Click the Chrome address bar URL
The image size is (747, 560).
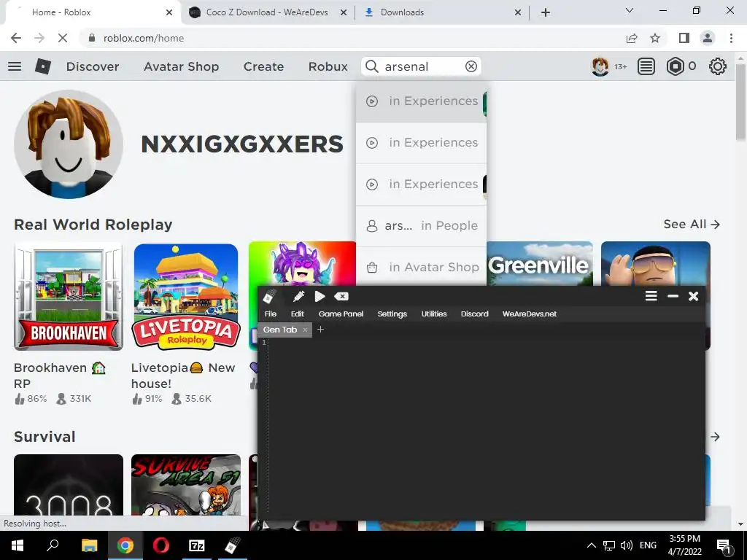click(x=144, y=38)
